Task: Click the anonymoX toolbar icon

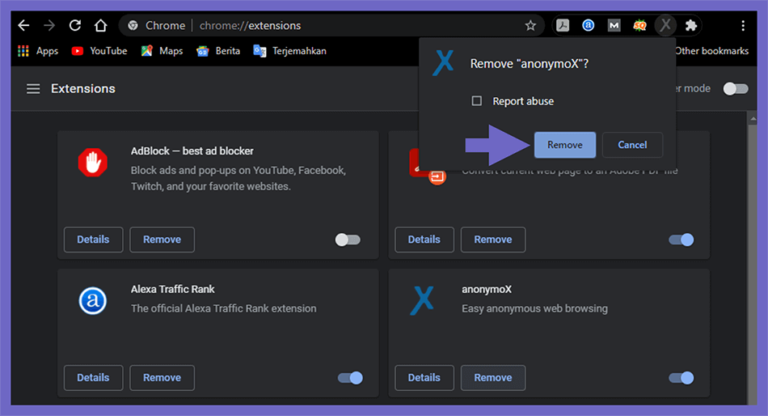Action: 665,25
